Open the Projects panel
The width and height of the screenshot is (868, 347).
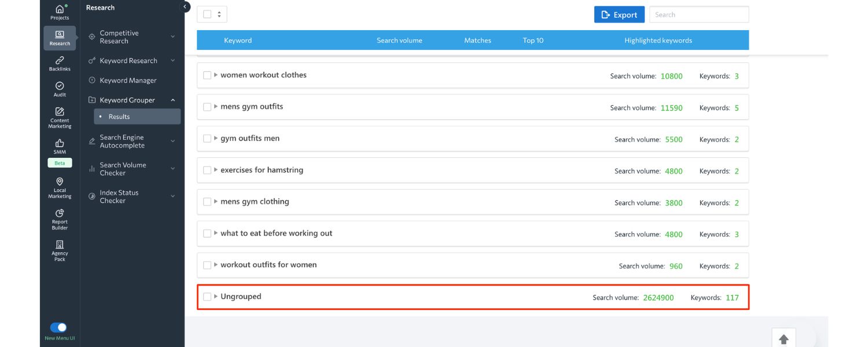coord(59,12)
